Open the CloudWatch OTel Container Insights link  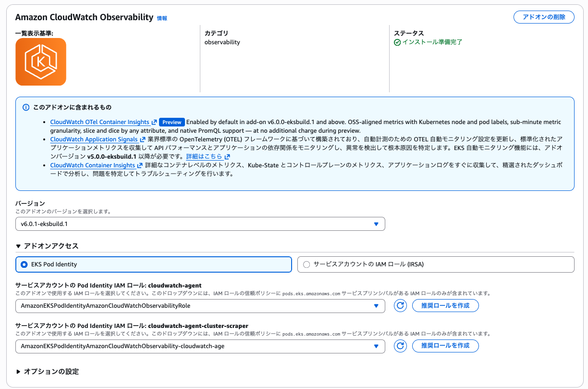[x=99, y=122]
